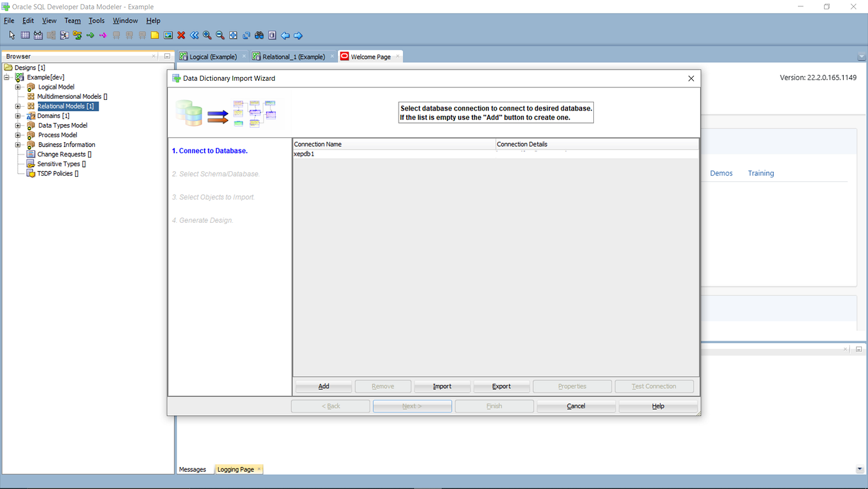Click the yellow key New FK Relation icon
The width and height of the screenshot is (868, 489).
(x=77, y=35)
